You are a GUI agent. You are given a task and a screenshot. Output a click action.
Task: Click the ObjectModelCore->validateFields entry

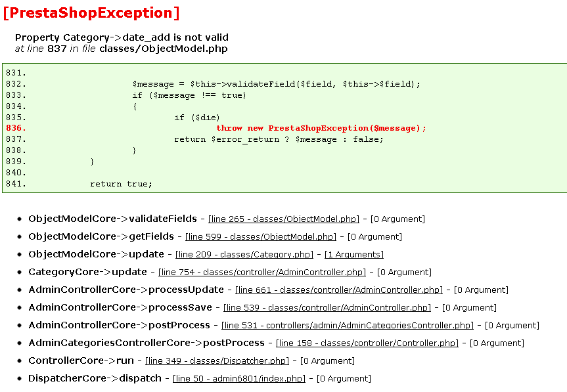[112, 219]
